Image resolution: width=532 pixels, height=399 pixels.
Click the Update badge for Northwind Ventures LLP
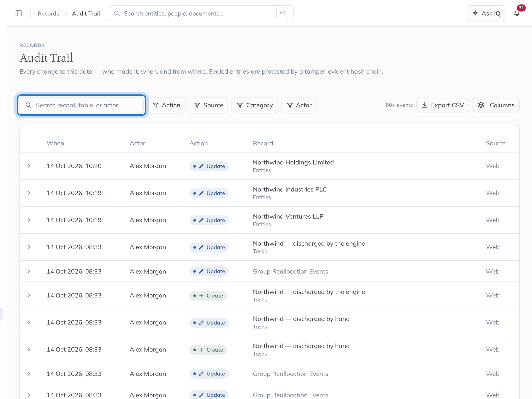click(x=209, y=220)
